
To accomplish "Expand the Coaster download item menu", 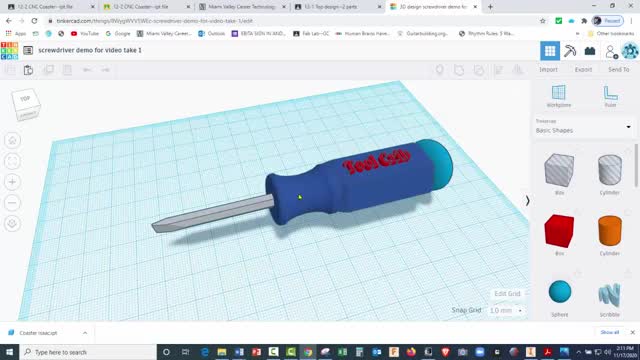I will click(x=85, y=333).
